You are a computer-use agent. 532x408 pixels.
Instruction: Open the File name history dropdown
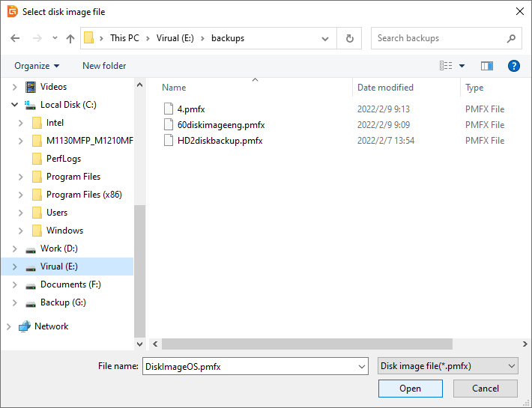363,366
